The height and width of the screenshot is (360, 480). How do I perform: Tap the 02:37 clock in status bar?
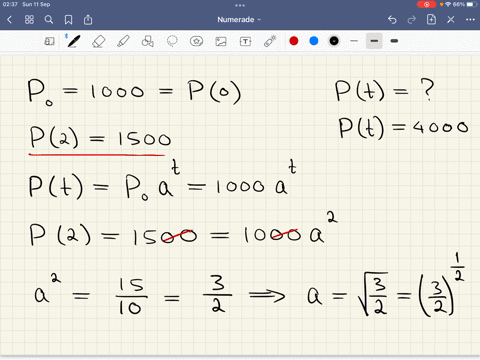[10, 4]
